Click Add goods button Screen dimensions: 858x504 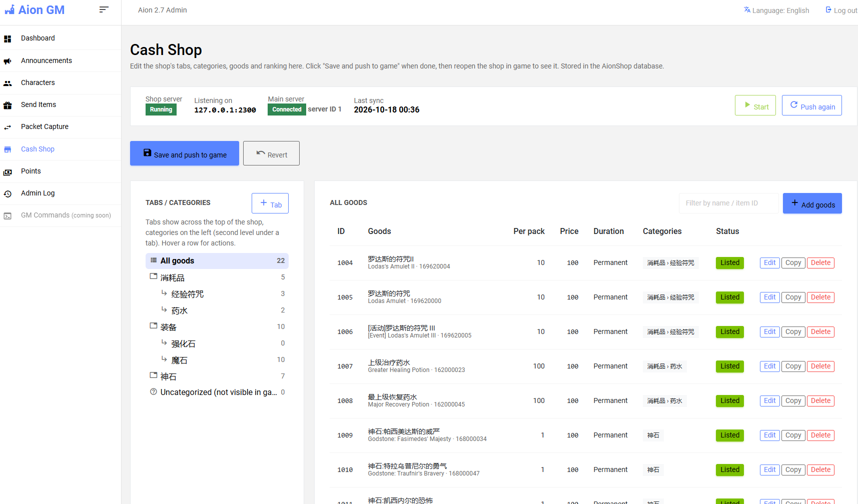(x=812, y=203)
